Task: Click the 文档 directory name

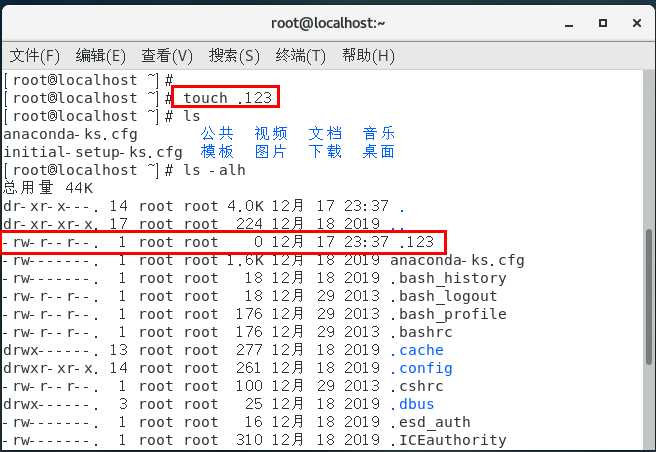Action: (x=325, y=134)
